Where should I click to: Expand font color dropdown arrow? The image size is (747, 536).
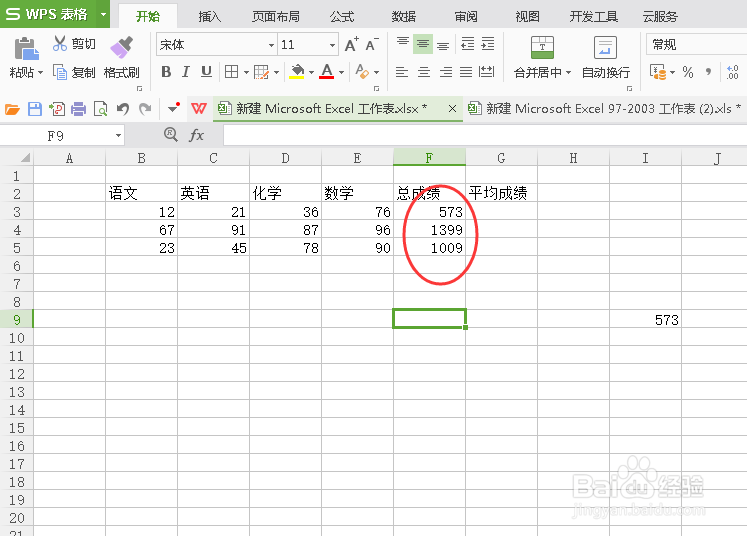[341, 72]
